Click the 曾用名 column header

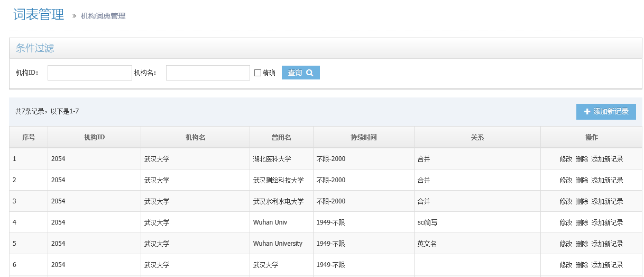281,137
